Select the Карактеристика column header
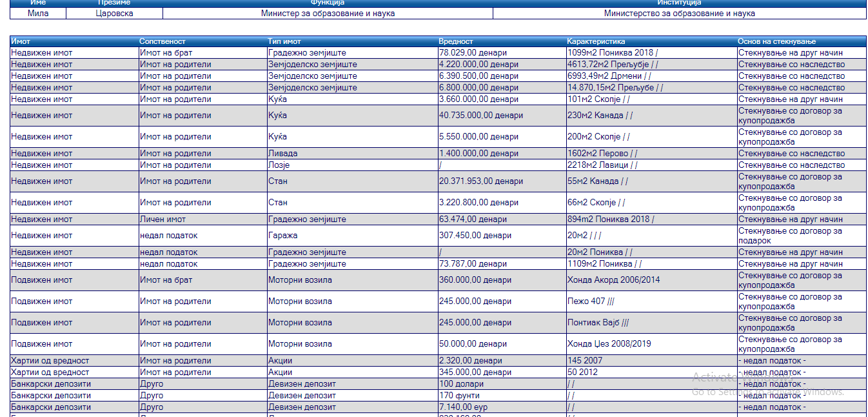 pos(596,41)
